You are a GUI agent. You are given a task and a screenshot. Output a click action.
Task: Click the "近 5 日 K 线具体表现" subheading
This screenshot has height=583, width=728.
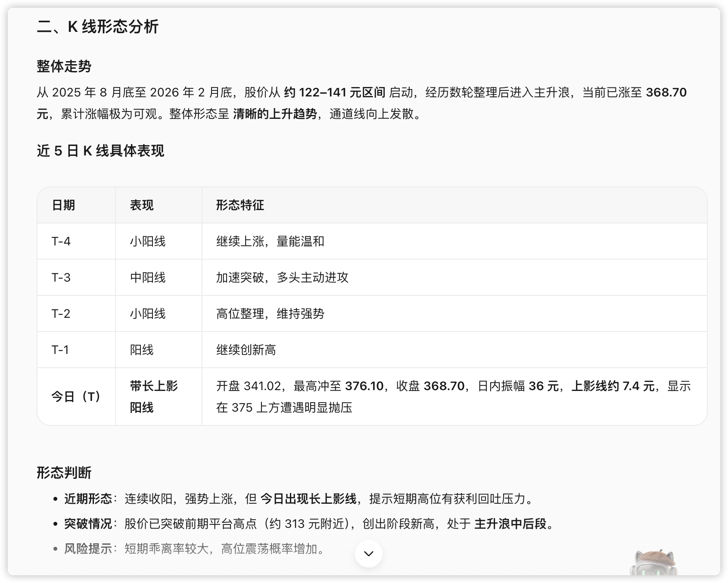[100, 151]
